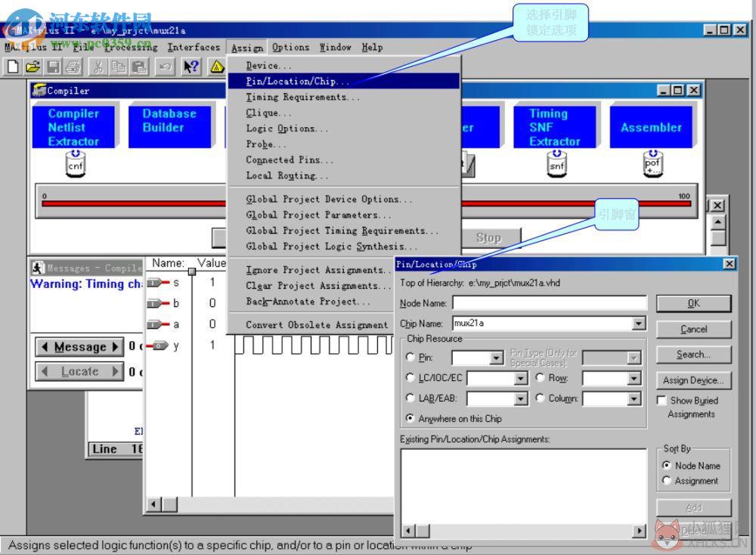The height and width of the screenshot is (555, 756).
Task: Open the cnf file icon under Compiler Netlist Extractor
Action: click(75, 164)
